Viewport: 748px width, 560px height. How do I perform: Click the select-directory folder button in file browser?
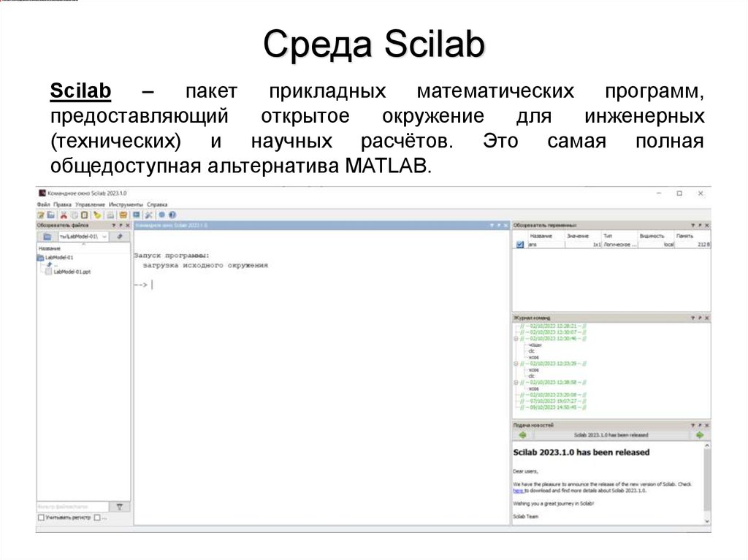coord(47,237)
